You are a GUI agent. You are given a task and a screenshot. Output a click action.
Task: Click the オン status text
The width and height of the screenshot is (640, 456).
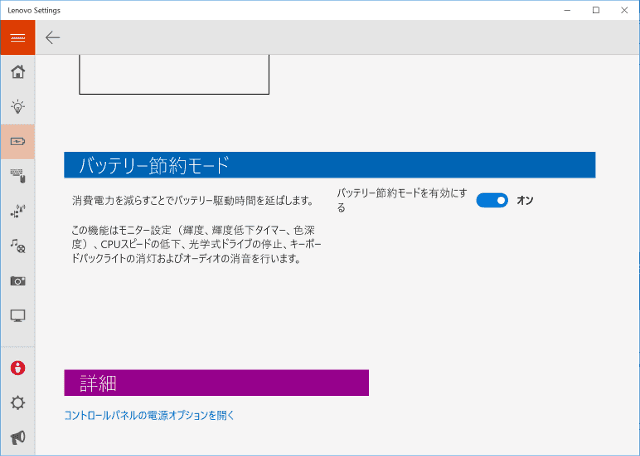(525, 200)
